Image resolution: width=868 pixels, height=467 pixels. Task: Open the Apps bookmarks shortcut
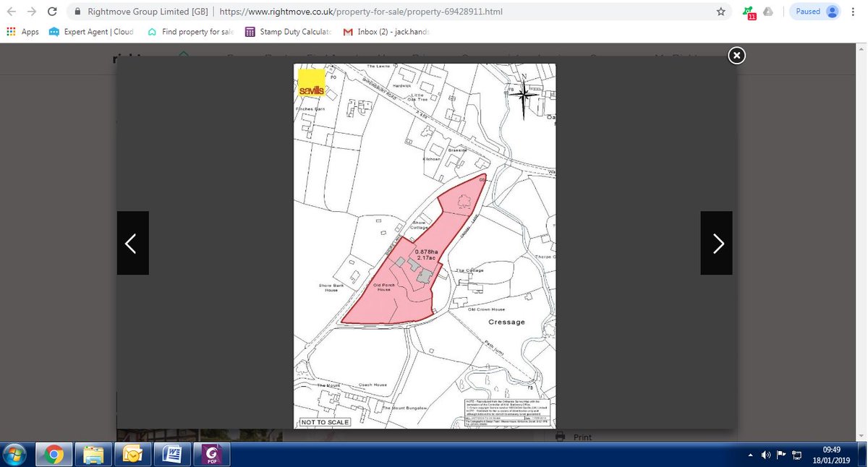22,32
